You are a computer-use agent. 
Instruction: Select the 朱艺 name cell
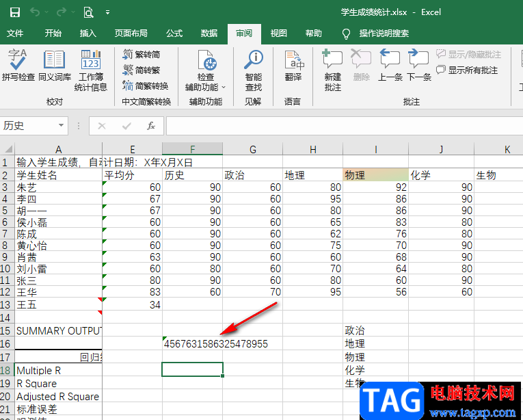pyautogui.click(x=58, y=187)
